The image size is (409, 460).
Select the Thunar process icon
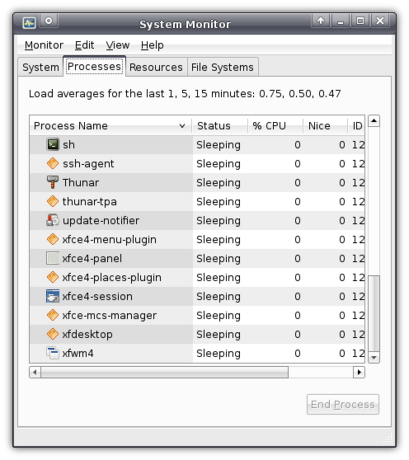53,182
